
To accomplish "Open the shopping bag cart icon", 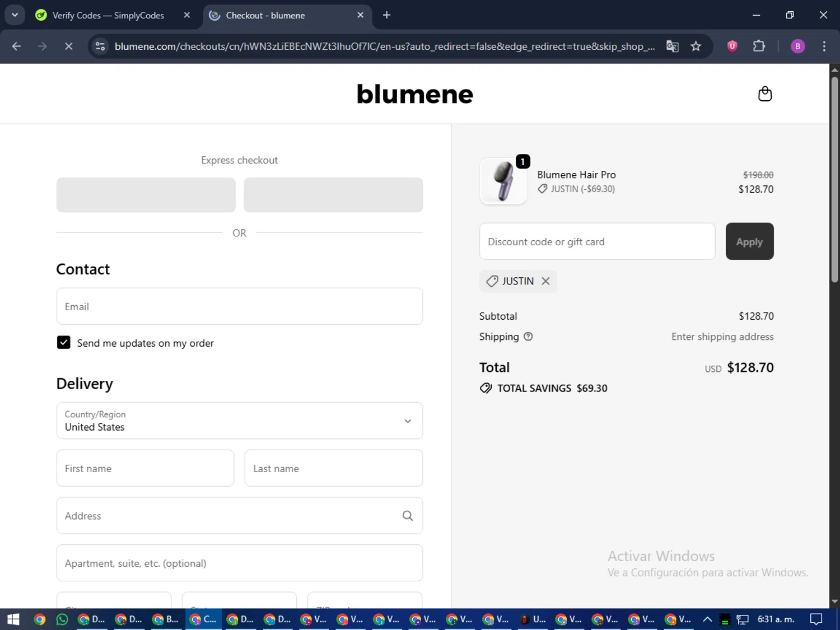I will (765, 94).
